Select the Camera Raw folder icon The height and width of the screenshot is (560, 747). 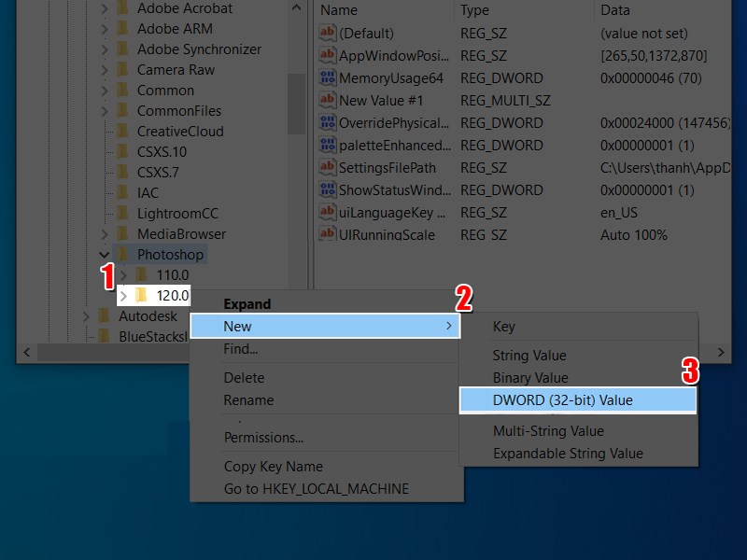(122, 70)
